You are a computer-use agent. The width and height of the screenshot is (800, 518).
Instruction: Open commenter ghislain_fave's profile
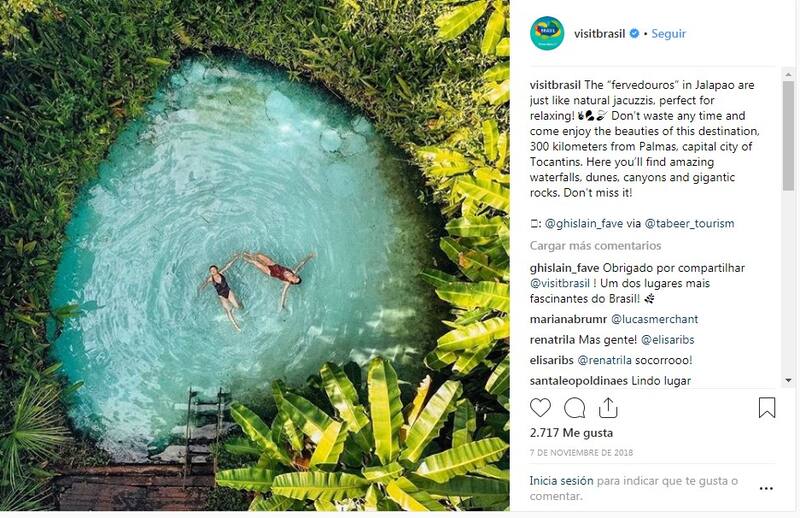(565, 269)
